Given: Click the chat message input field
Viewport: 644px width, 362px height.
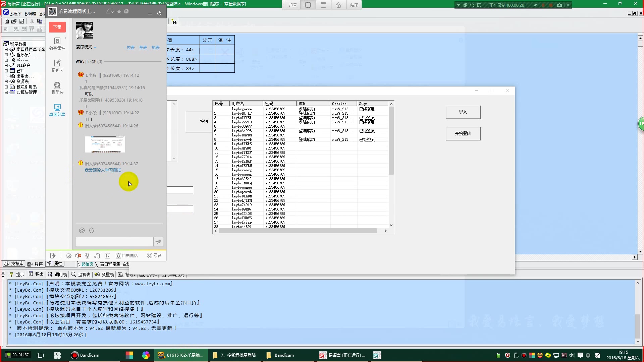Looking at the screenshot, I should click(114, 242).
